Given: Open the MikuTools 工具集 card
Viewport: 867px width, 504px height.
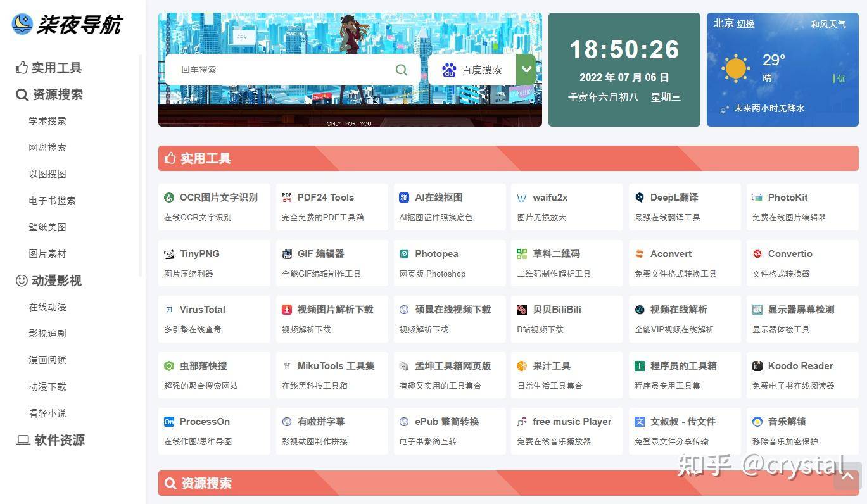Looking at the screenshot, I should tap(332, 375).
